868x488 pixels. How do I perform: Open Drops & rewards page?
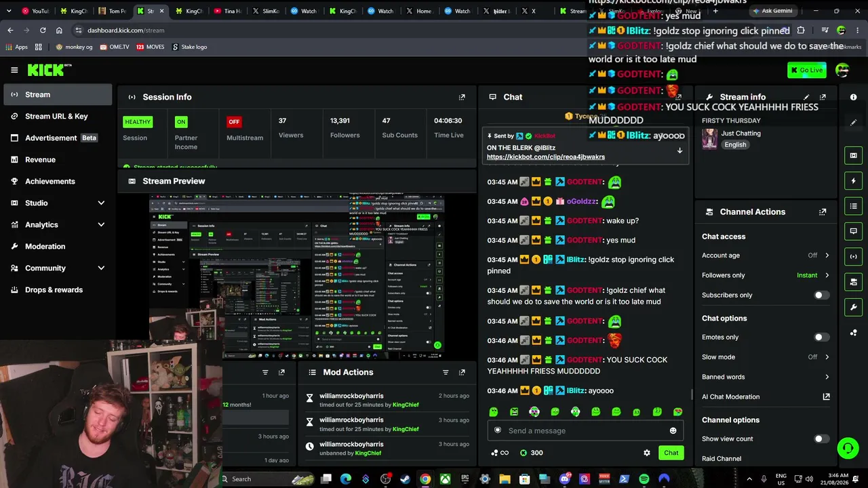[58, 289]
